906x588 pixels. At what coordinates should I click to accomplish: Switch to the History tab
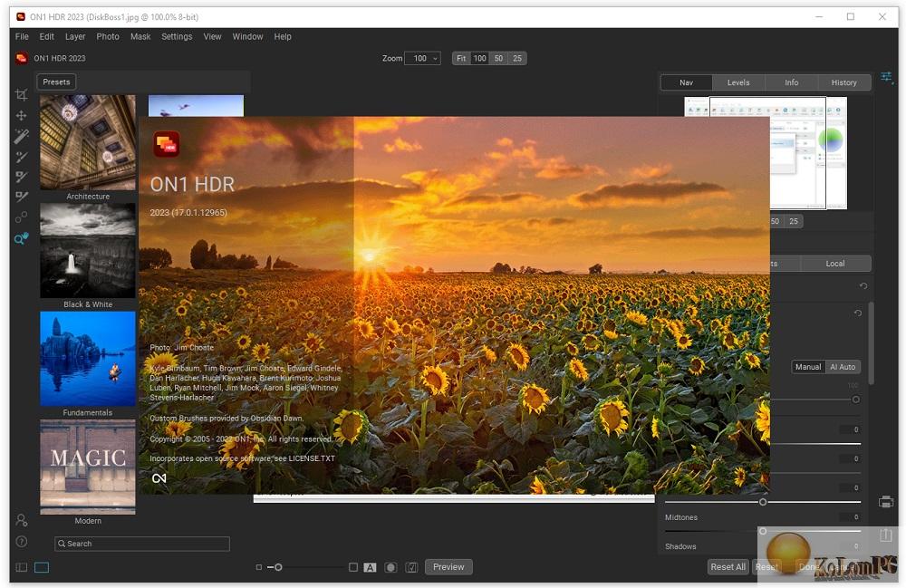coord(844,82)
